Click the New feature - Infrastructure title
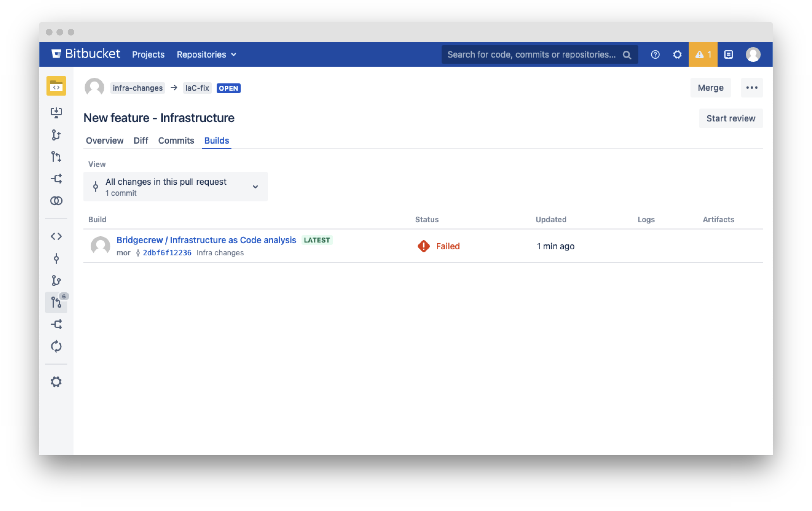The image size is (812, 511). (159, 118)
